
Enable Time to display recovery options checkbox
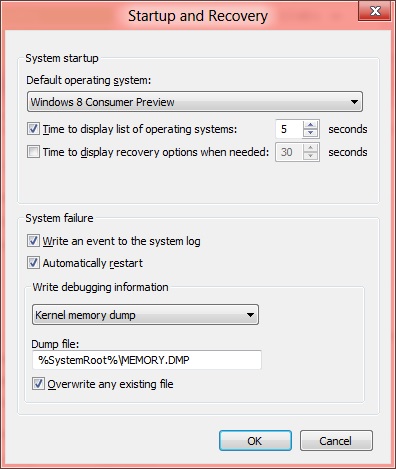coord(33,152)
